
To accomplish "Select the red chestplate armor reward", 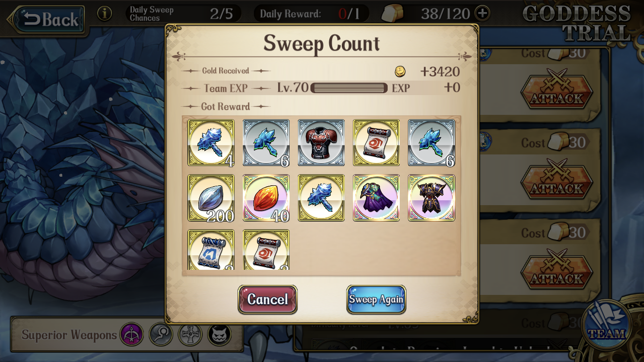I will pyautogui.click(x=321, y=143).
